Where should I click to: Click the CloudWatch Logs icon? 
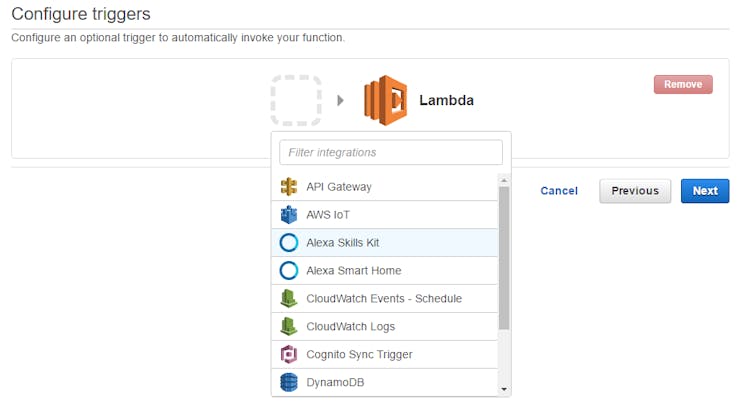click(x=289, y=326)
